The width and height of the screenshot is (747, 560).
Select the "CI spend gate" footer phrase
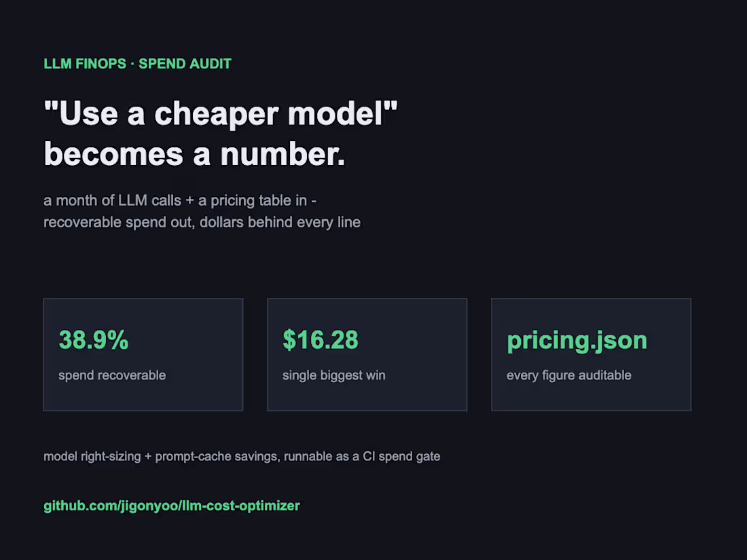click(401, 457)
